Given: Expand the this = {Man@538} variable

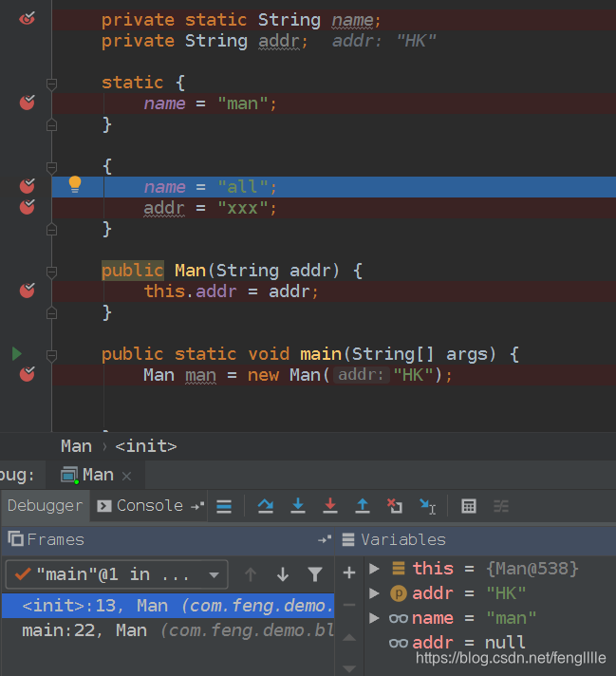Looking at the screenshot, I should [x=374, y=569].
